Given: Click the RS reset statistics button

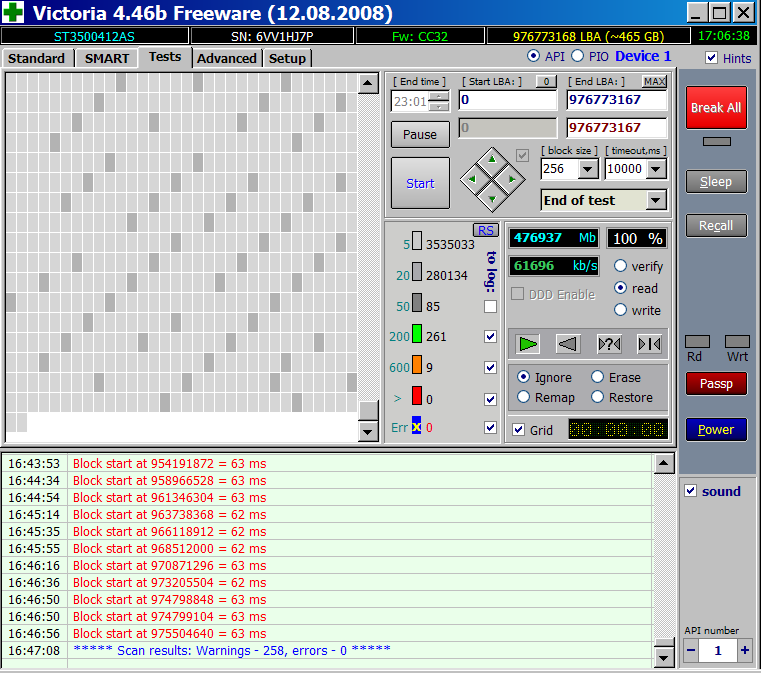Looking at the screenshot, I should (x=486, y=230).
